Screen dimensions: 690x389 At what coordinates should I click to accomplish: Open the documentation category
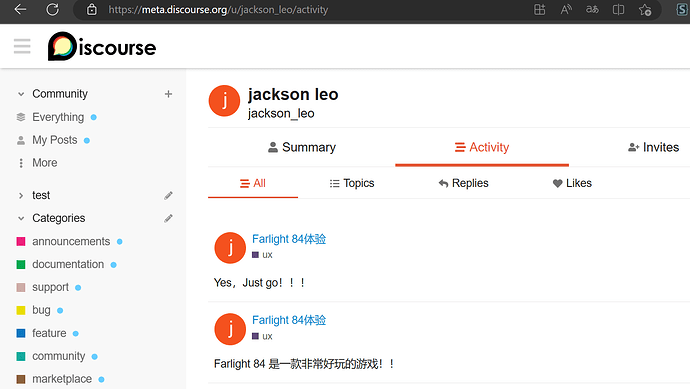[x=68, y=264]
